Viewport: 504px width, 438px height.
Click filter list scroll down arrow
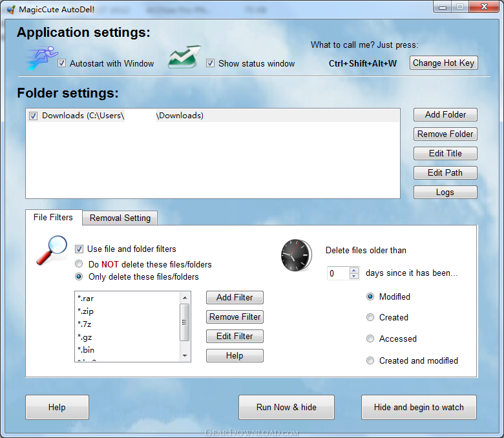click(x=185, y=355)
